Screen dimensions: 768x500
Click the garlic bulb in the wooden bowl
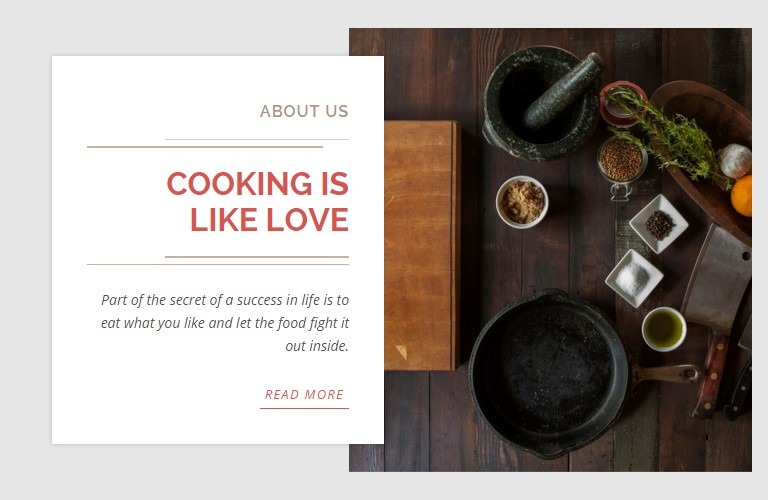click(x=735, y=161)
